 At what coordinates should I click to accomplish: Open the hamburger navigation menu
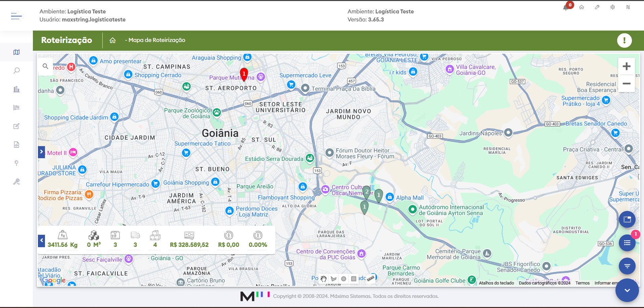(16, 16)
